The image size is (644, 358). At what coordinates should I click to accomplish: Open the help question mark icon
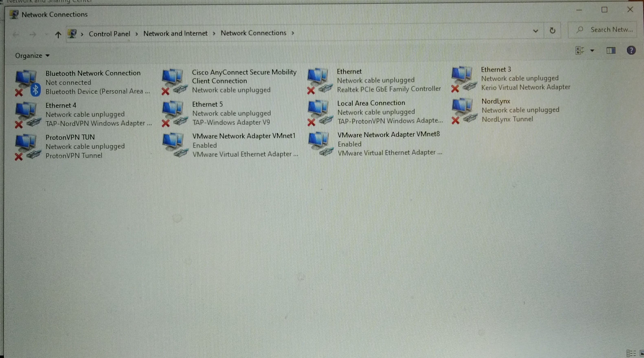631,51
